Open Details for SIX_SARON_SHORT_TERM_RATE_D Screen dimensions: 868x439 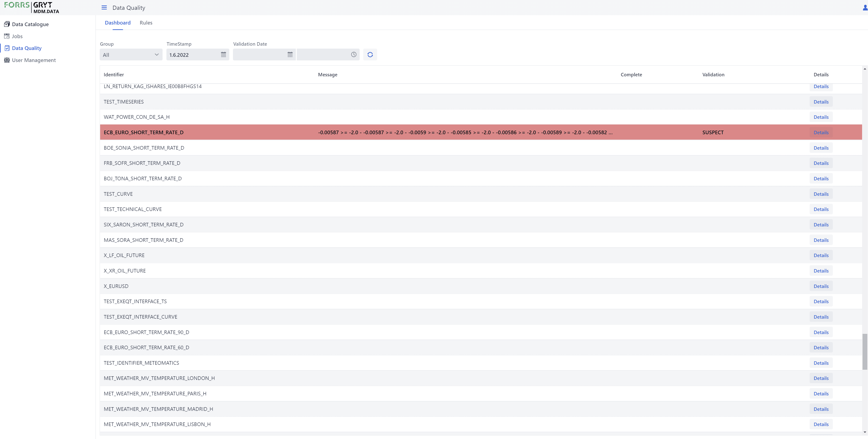pyautogui.click(x=821, y=225)
